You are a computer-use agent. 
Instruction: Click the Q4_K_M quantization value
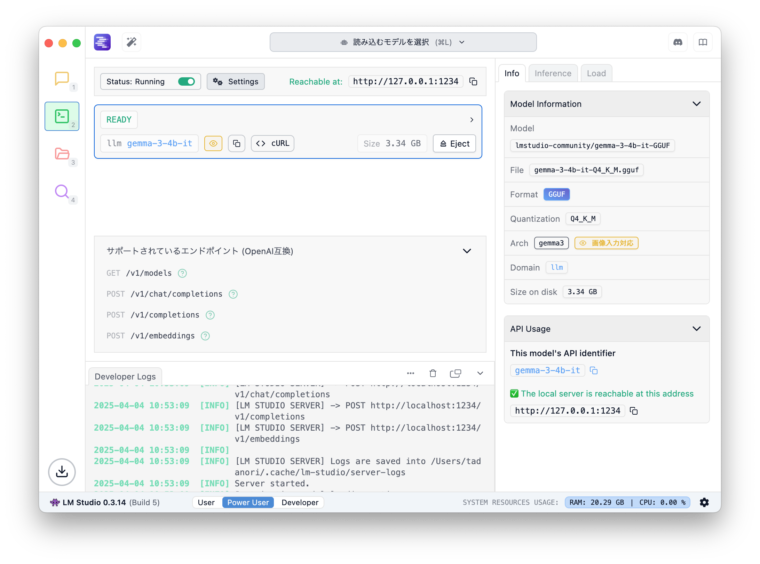(583, 219)
